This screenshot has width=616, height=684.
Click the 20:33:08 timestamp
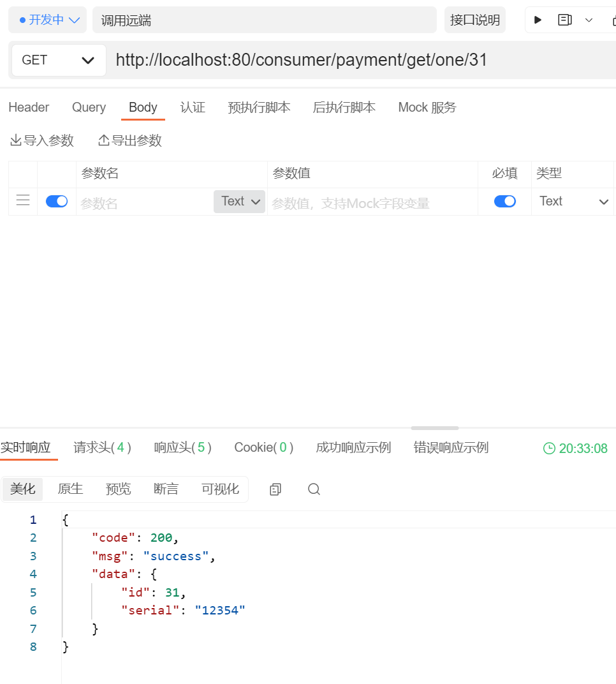(583, 449)
